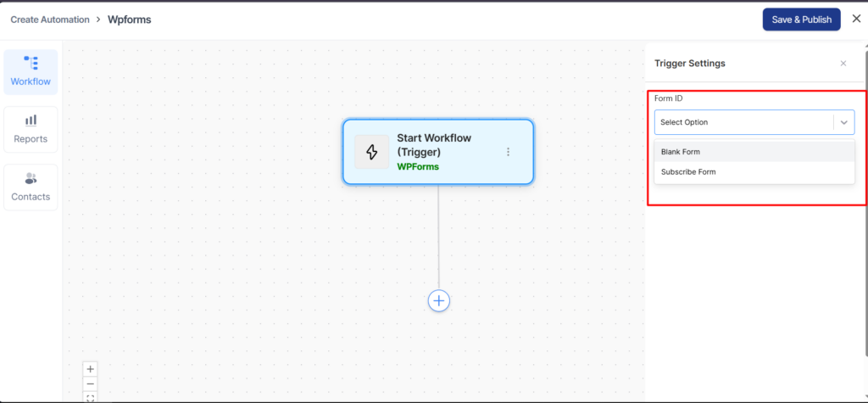Click the Wpforms automation title

130,20
